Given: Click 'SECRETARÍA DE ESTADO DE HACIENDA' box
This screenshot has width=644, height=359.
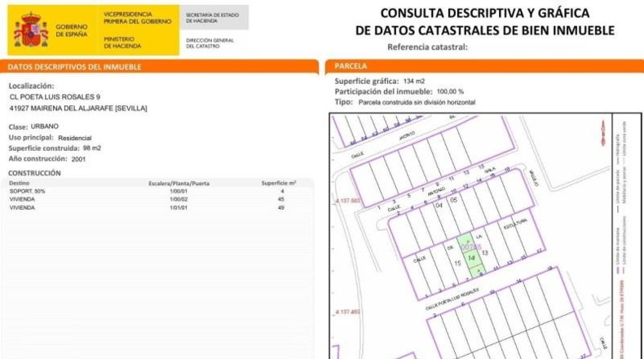Looking at the screenshot, I should click(x=212, y=18).
